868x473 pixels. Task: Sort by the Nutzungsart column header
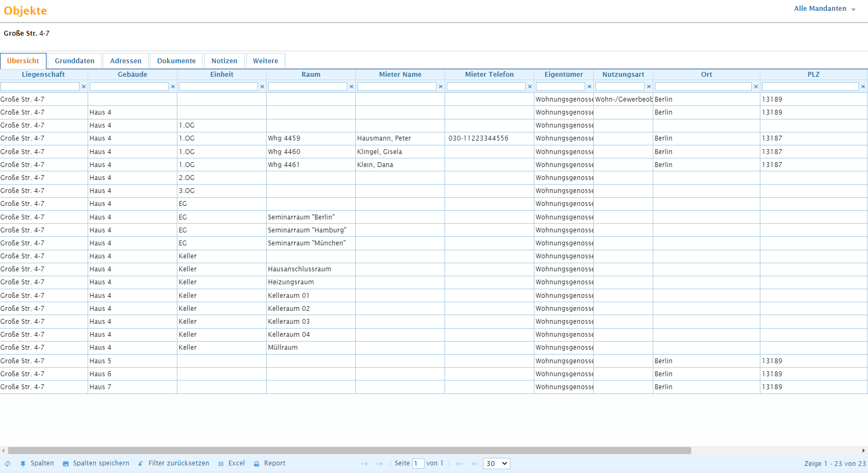(623, 75)
